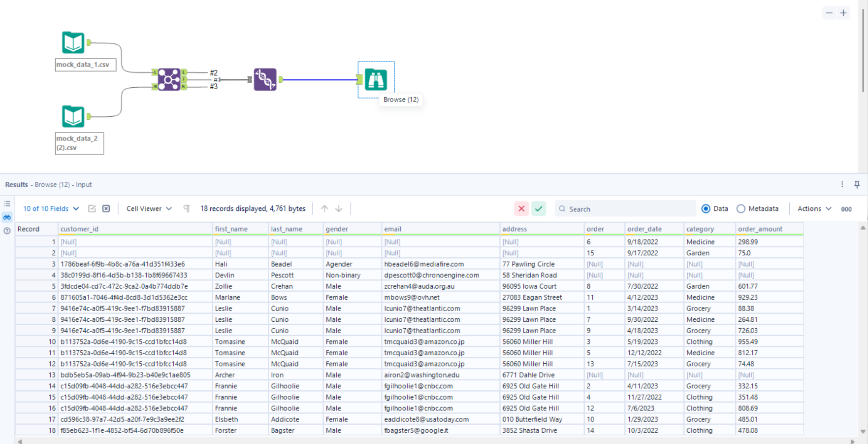Image resolution: width=868 pixels, height=444 pixels.
Task: Click the horizontal scrollbar below results
Action: [x=433, y=441]
